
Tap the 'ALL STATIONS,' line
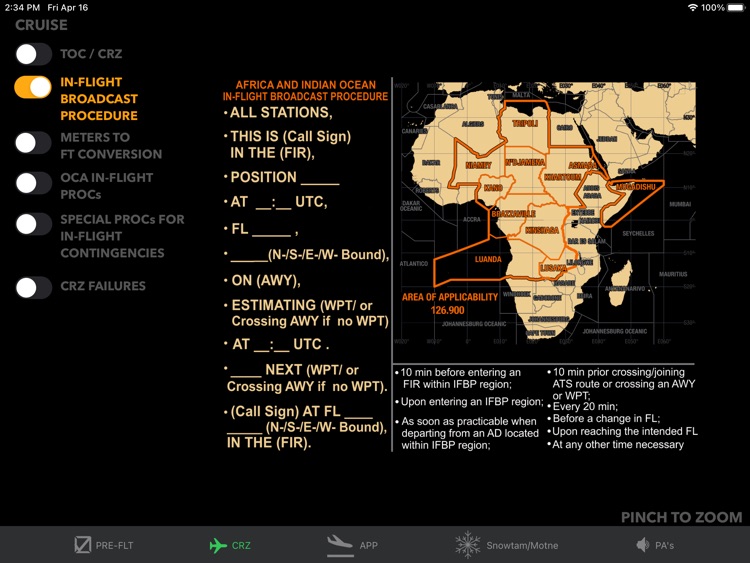281,112
